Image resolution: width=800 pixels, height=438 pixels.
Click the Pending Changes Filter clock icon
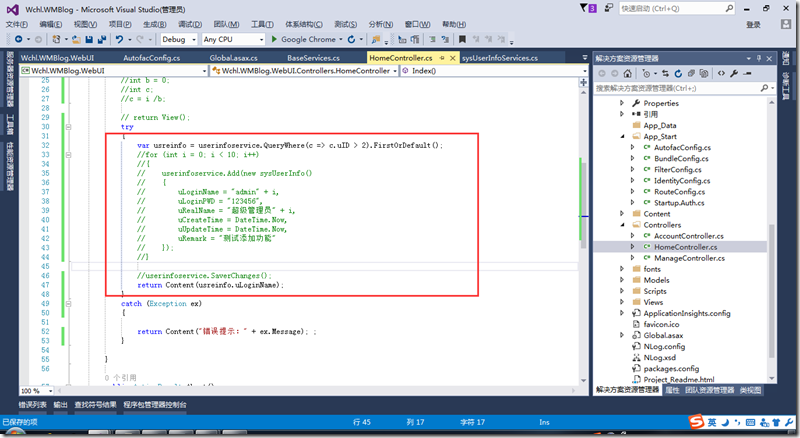[x=646, y=74]
